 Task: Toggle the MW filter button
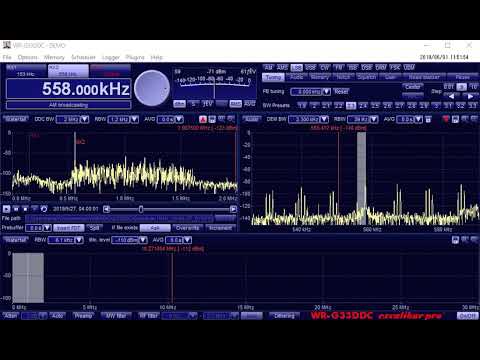(x=116, y=315)
